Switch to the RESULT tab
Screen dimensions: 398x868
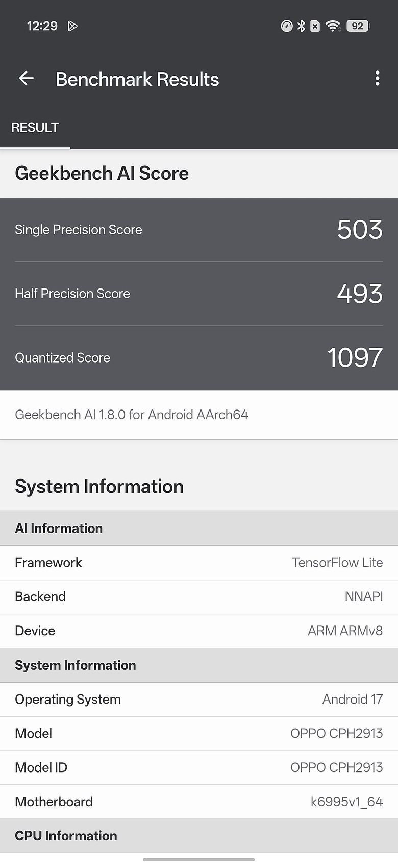[x=35, y=128]
